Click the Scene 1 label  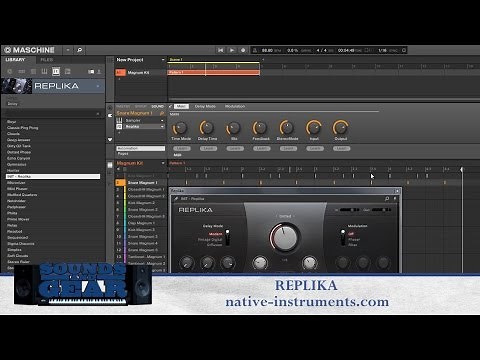point(176,59)
